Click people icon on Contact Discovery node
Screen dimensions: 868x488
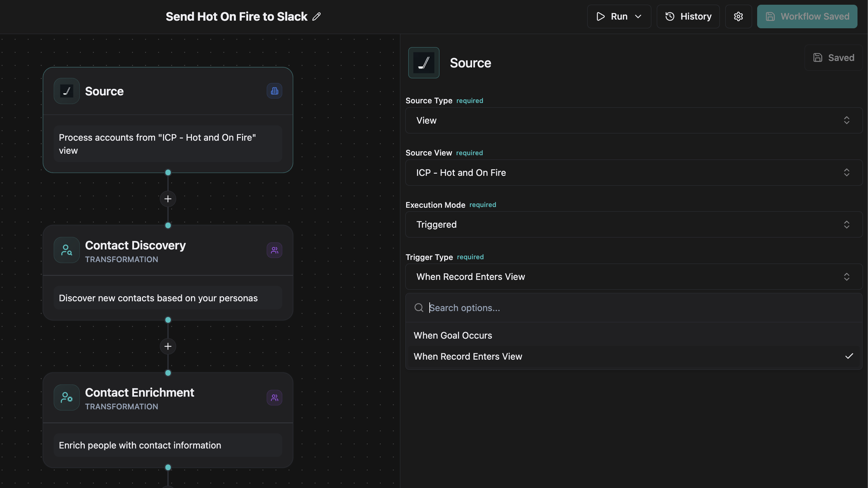[x=274, y=250]
